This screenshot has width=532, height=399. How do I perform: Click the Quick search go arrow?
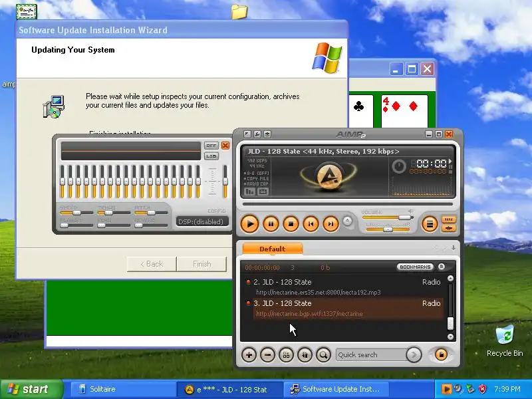pyautogui.click(x=414, y=355)
